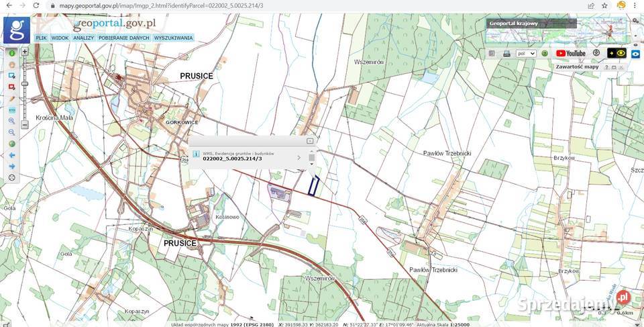The image size is (644, 327).
Task: Open the YouTube channel link
Action: [x=570, y=53]
